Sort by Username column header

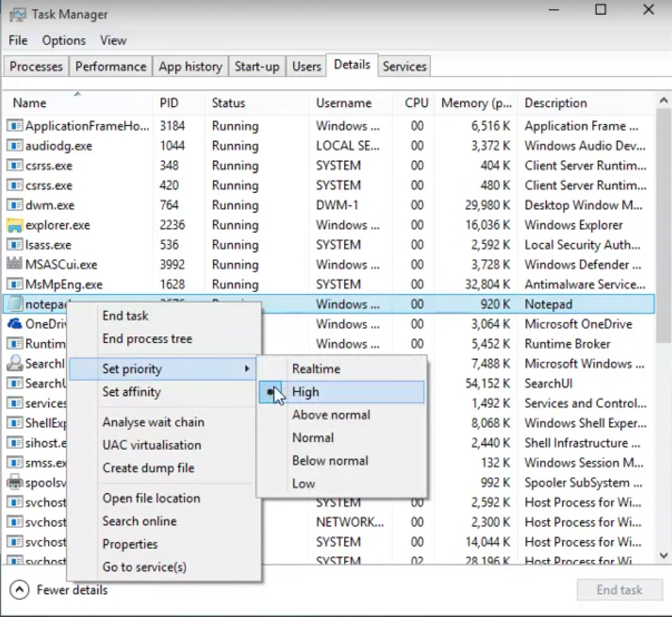click(x=351, y=103)
